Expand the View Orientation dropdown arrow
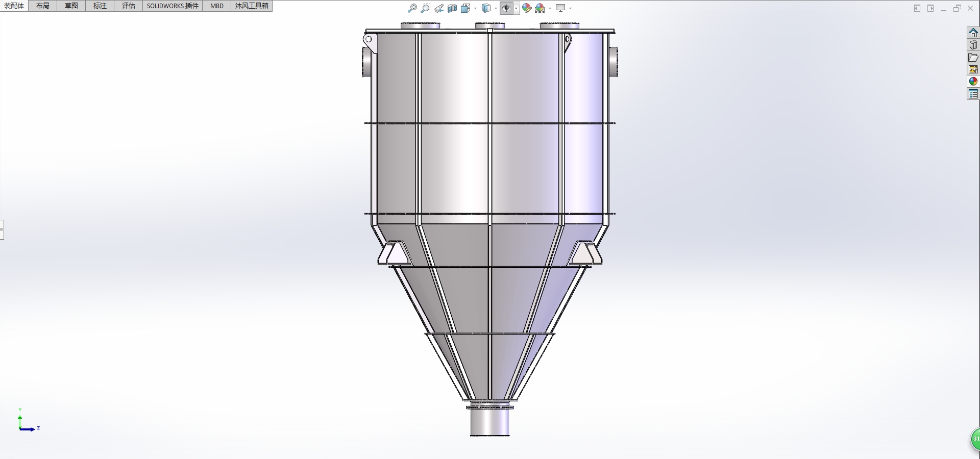Image resolution: width=980 pixels, height=459 pixels. [x=475, y=8]
